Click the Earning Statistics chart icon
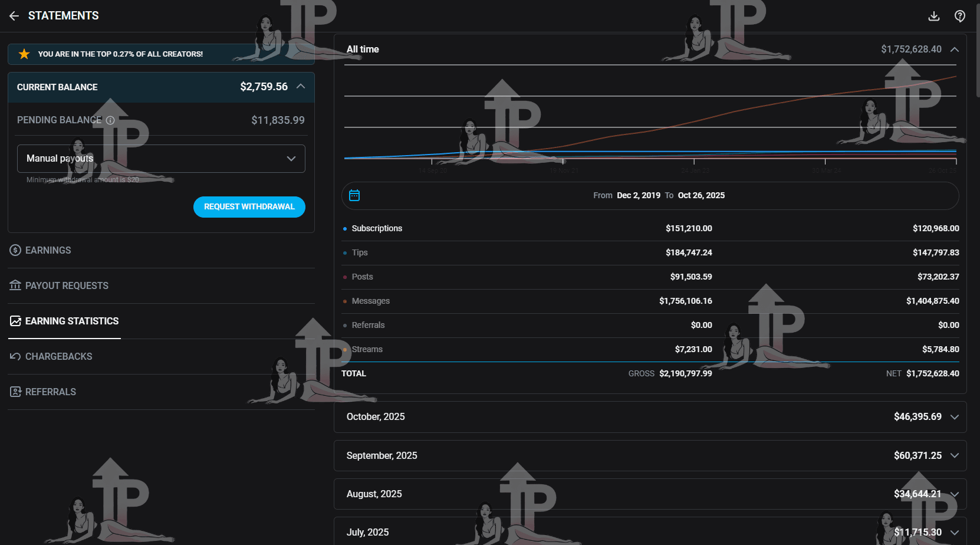Viewport: 980px width, 545px height. 15,321
